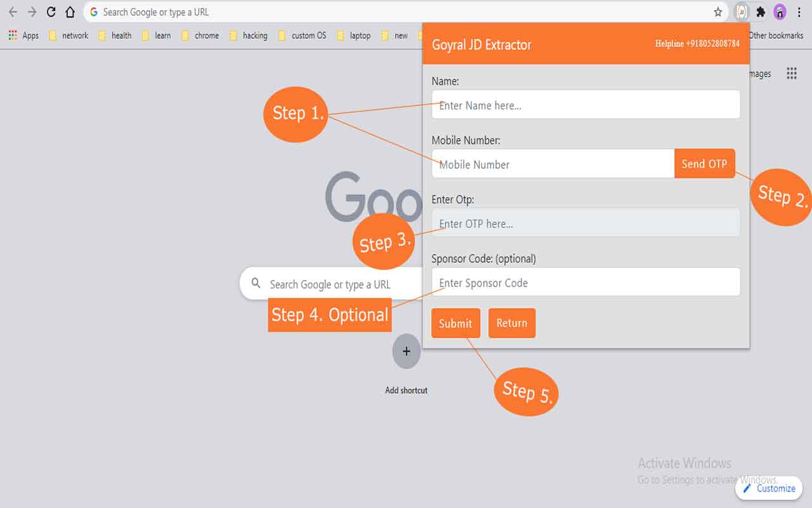Open the Chrome three-dot menu
812x508 pixels.
click(x=799, y=12)
